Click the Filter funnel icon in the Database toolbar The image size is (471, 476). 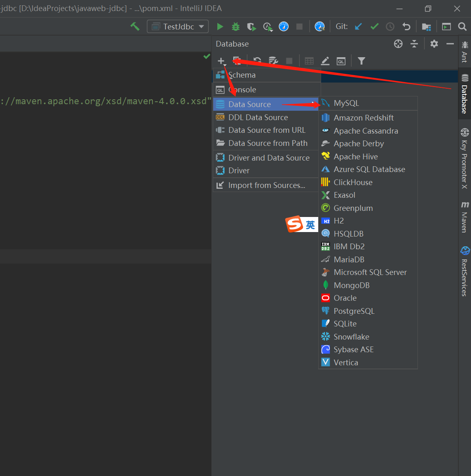click(361, 61)
